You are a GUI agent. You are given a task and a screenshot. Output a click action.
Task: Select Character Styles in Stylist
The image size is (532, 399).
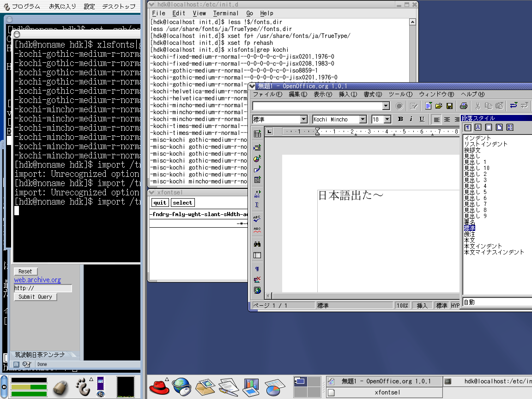[478, 127]
